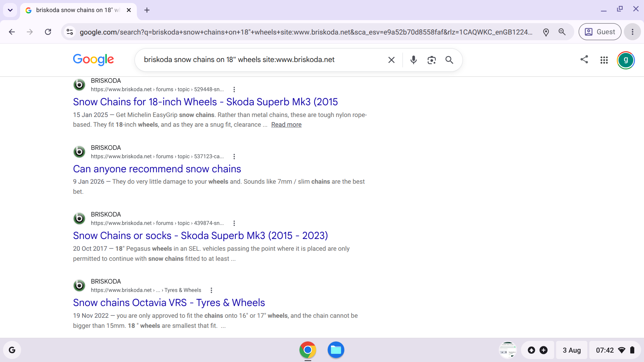The width and height of the screenshot is (644, 362).
Task: Go forward to the next page
Action: coord(30,32)
